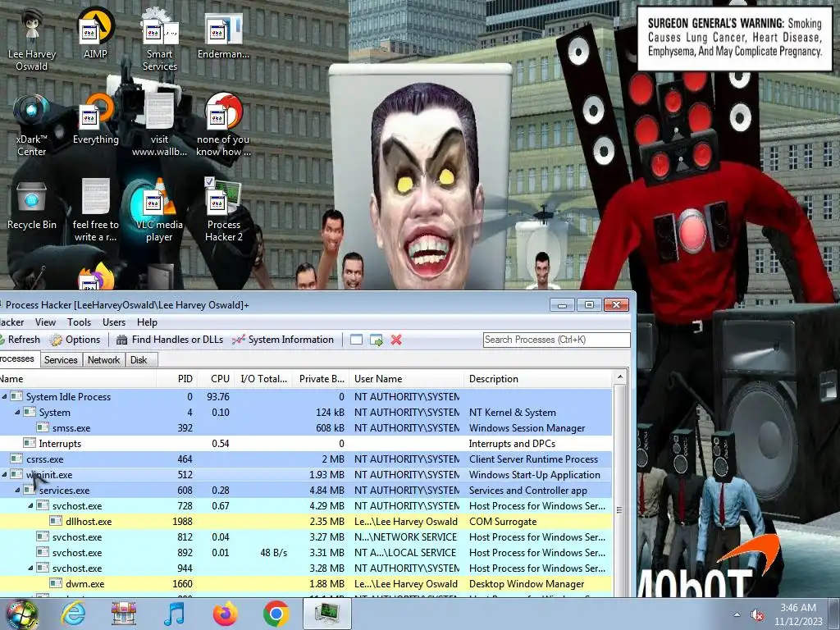
Task: Select the dwm.exe process row
Action: 306,584
